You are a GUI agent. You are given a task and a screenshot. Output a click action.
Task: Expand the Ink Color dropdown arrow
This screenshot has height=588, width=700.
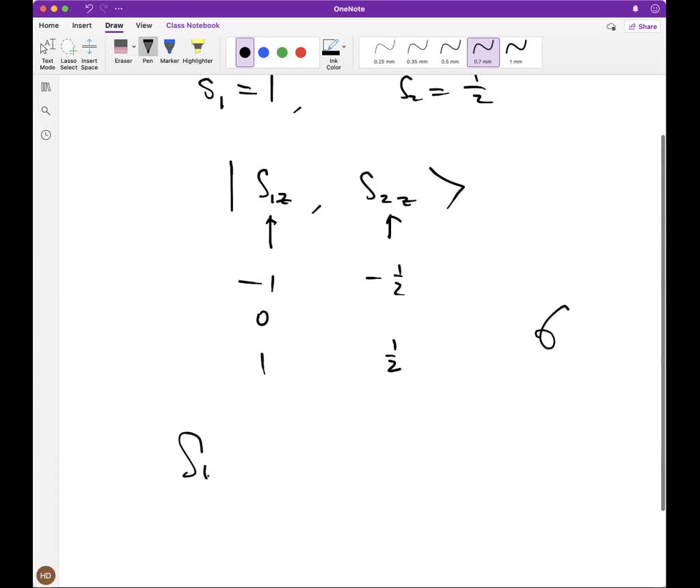[344, 46]
